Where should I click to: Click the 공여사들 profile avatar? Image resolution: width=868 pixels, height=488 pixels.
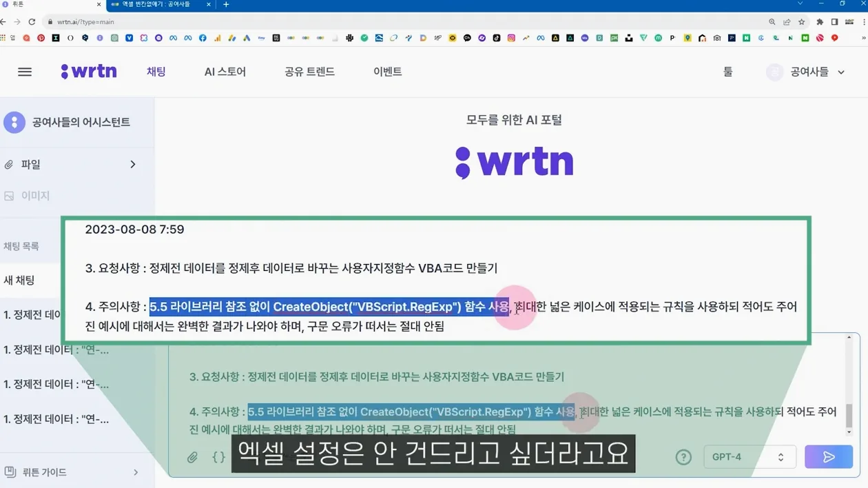point(775,72)
